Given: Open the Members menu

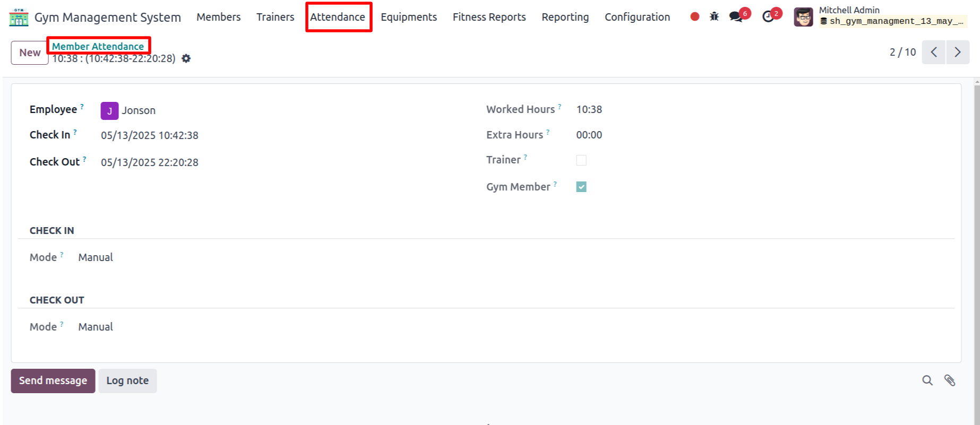Looking at the screenshot, I should (x=219, y=17).
